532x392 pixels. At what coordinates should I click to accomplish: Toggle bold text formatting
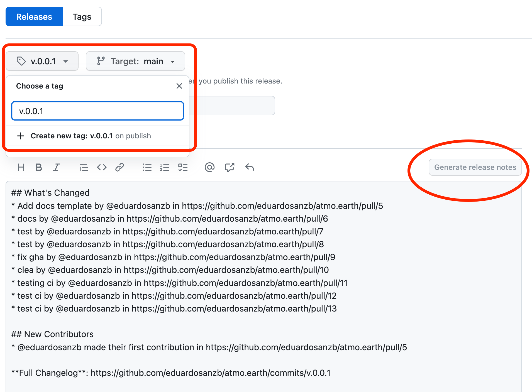pos(39,167)
